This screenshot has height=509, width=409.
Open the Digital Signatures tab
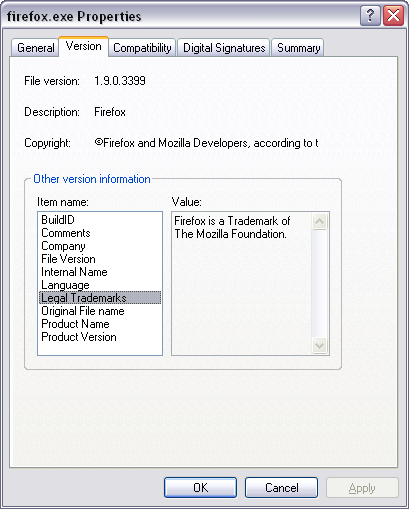point(224,48)
